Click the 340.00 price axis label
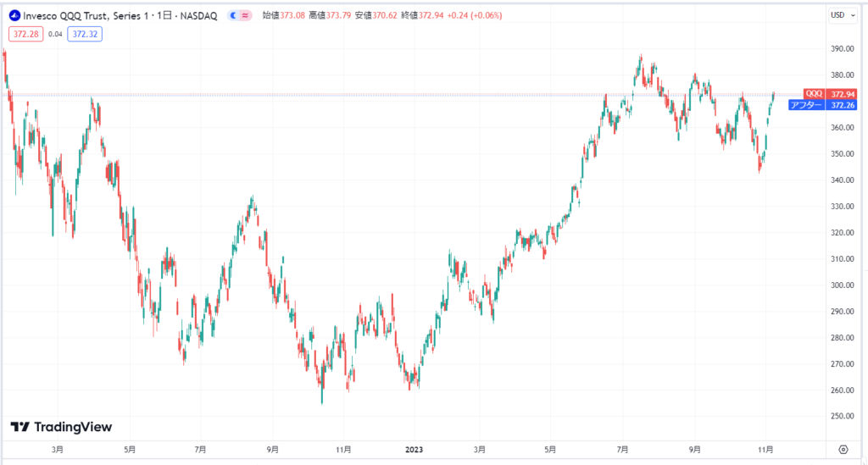The width and height of the screenshot is (868, 465). pos(842,180)
